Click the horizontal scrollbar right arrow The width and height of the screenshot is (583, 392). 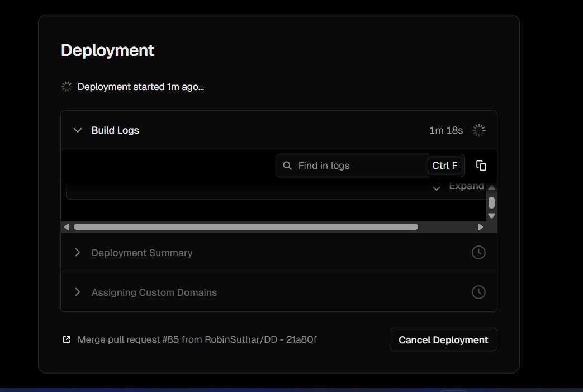480,227
